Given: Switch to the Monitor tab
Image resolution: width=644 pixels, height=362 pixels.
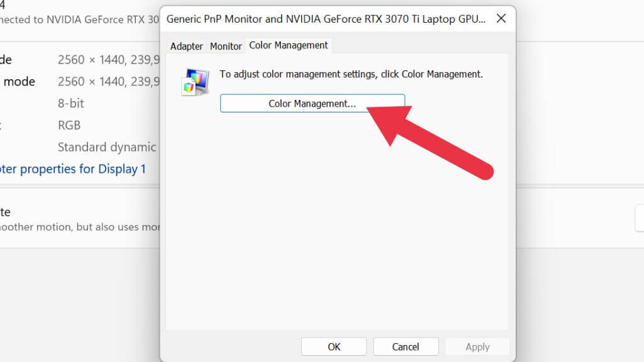Looking at the screenshot, I should click(x=225, y=45).
